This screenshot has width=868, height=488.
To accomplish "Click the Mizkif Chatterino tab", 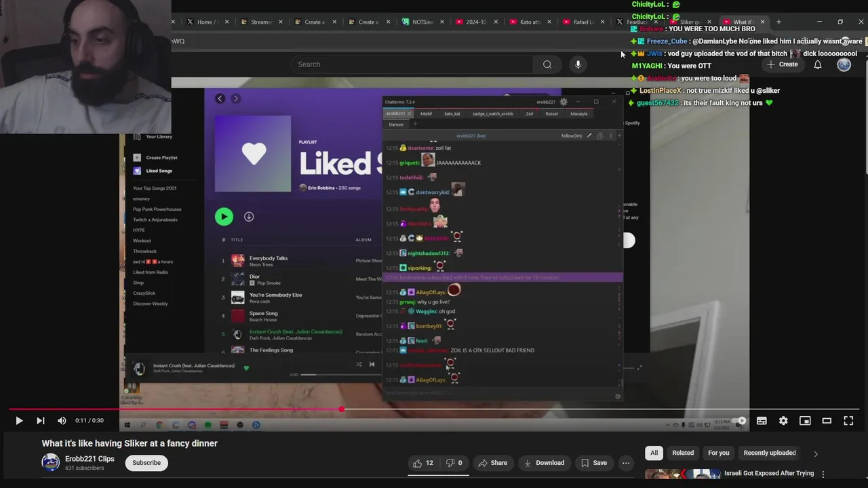I will pyautogui.click(x=426, y=114).
